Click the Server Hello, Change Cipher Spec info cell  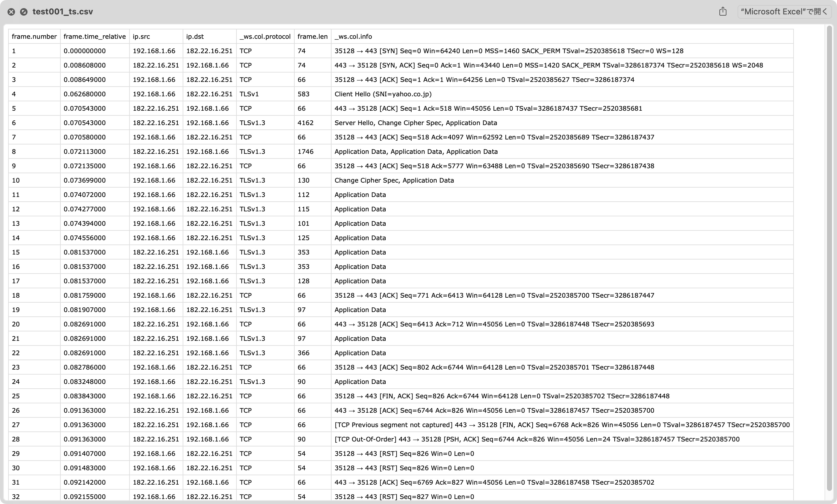pos(416,123)
